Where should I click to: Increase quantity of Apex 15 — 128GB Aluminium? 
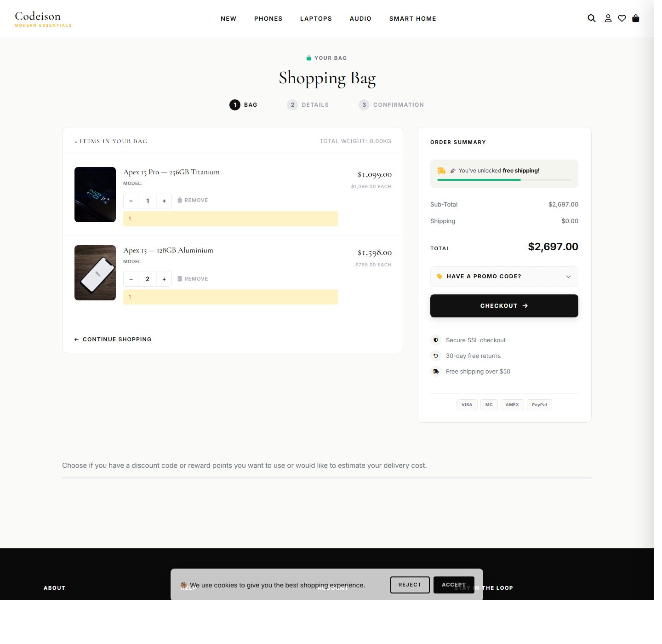(164, 278)
